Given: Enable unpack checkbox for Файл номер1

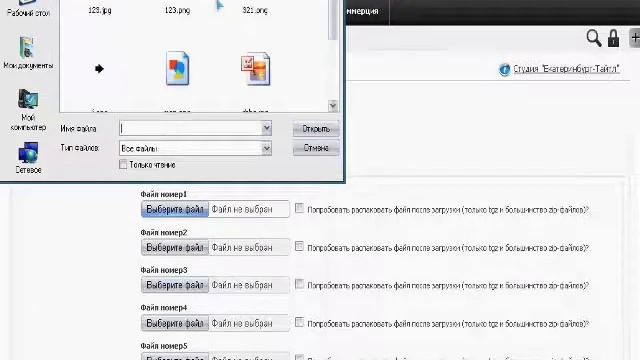Looking at the screenshot, I should coord(299,208).
